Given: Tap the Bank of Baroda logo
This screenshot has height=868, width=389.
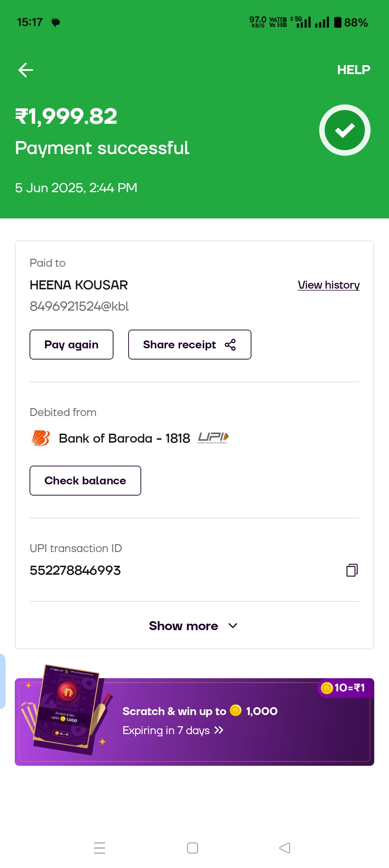Looking at the screenshot, I should pyautogui.click(x=41, y=438).
